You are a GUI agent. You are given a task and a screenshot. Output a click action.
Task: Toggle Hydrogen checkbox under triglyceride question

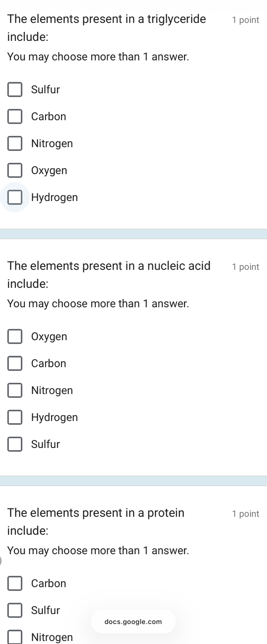(x=15, y=197)
